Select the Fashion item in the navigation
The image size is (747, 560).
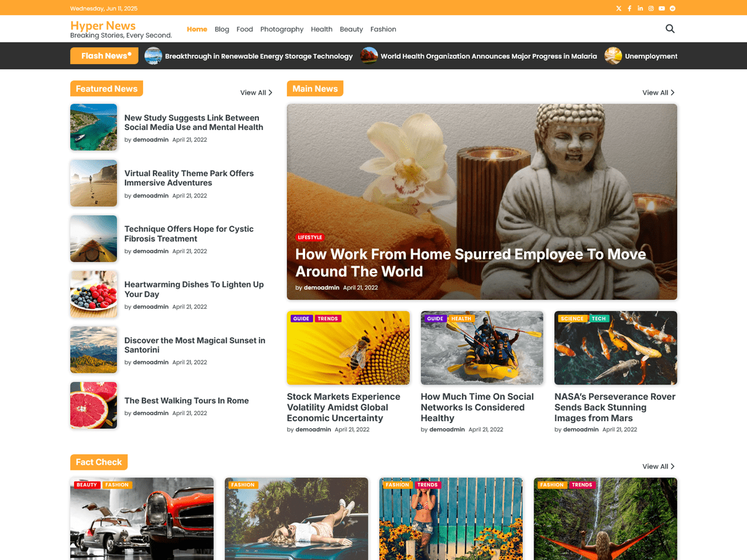tap(383, 29)
